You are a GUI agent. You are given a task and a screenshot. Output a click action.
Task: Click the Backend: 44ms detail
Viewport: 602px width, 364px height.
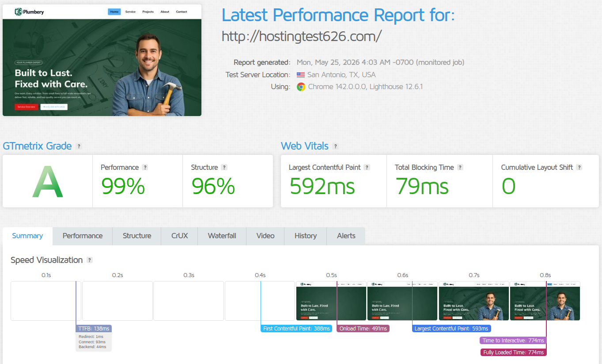tap(92, 347)
